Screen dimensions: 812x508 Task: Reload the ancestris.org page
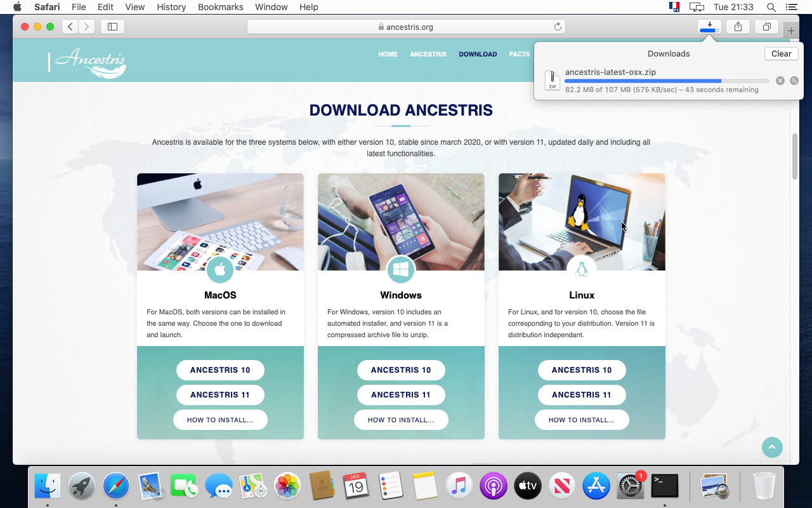coord(558,27)
